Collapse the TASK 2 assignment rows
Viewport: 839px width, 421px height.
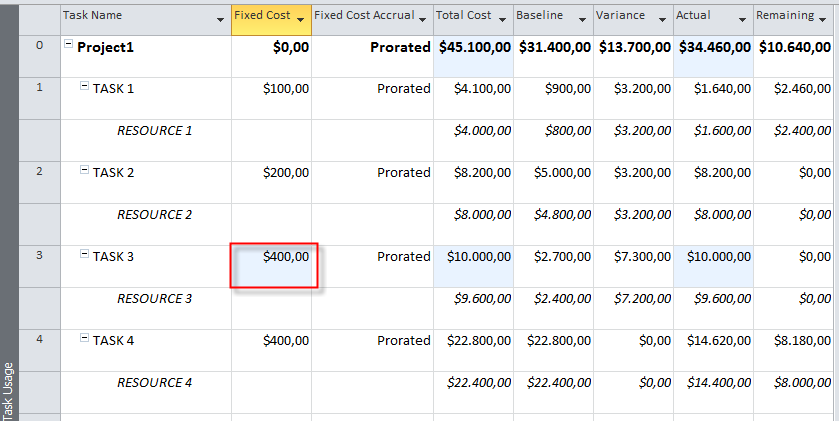point(85,172)
